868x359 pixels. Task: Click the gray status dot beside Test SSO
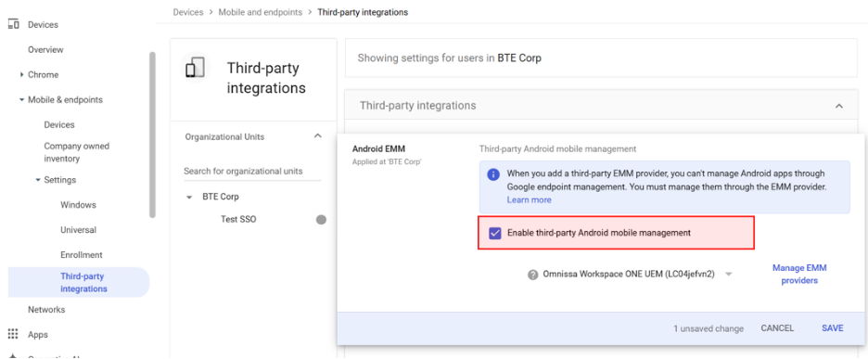coord(321,219)
